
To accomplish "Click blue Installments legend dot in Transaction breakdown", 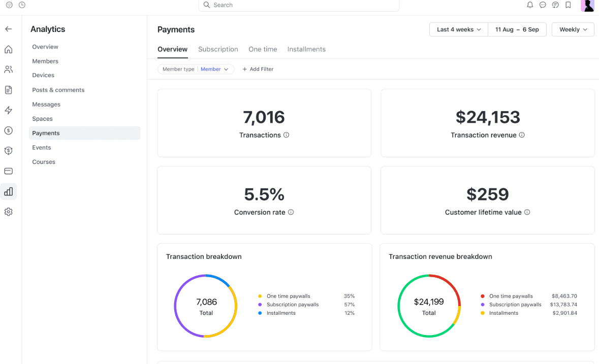I will (260, 313).
